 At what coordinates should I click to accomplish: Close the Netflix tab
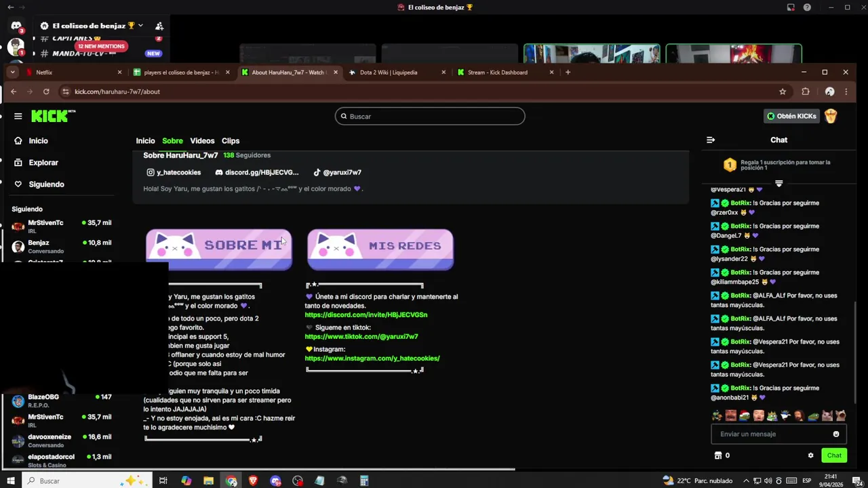120,72
